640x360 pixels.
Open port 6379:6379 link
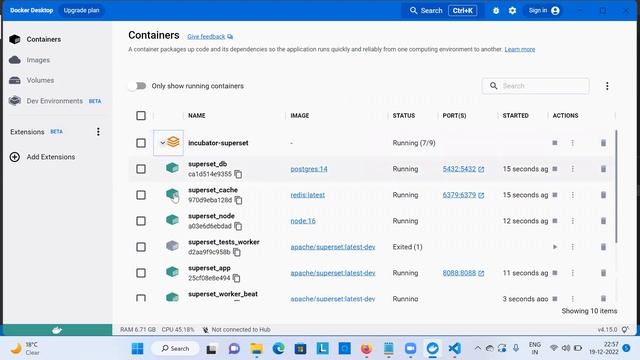(x=463, y=195)
